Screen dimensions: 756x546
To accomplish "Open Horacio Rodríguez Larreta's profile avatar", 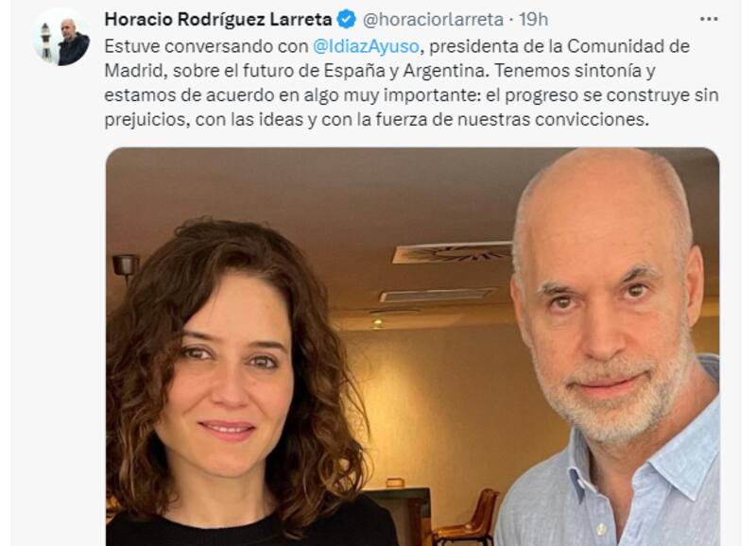I will click(x=61, y=37).
